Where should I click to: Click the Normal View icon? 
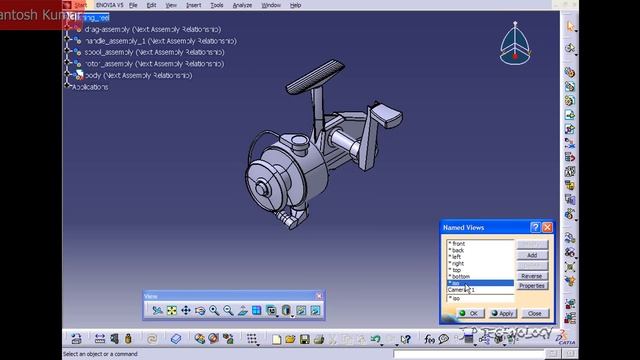242,311
